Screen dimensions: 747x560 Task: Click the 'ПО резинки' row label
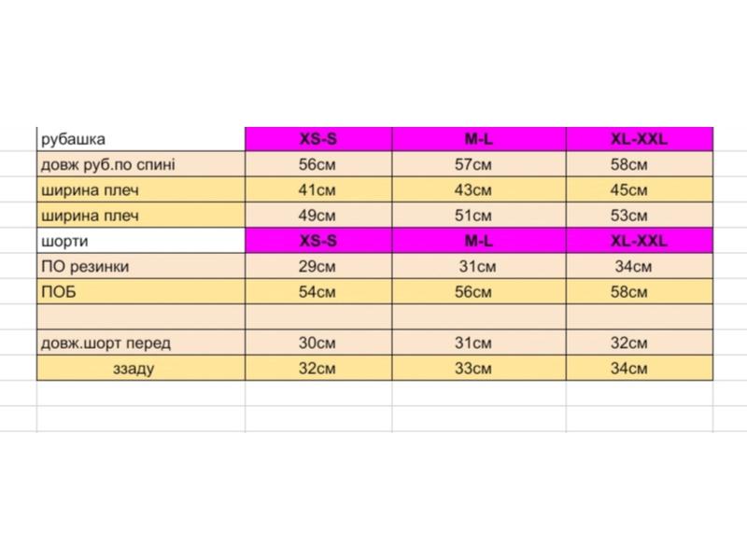pos(141,266)
